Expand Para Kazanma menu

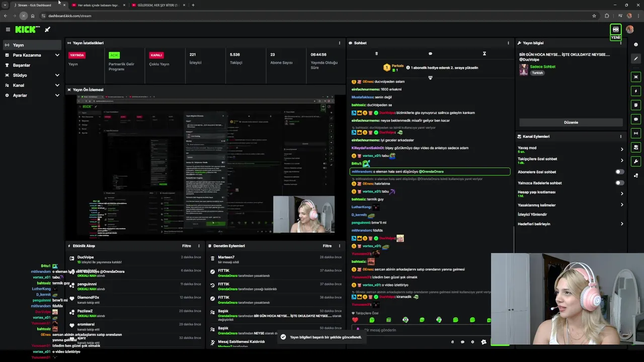click(x=32, y=55)
